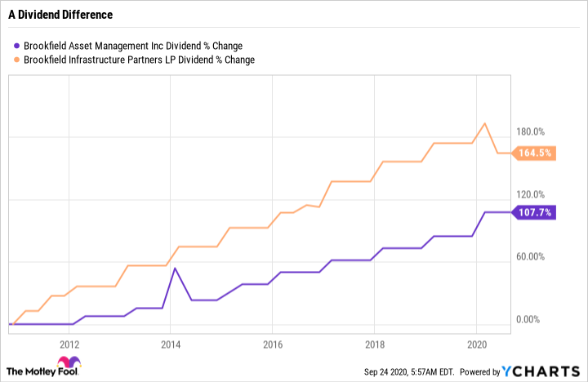
Task: Click the 60.00% y-axis label
Action: tap(531, 256)
